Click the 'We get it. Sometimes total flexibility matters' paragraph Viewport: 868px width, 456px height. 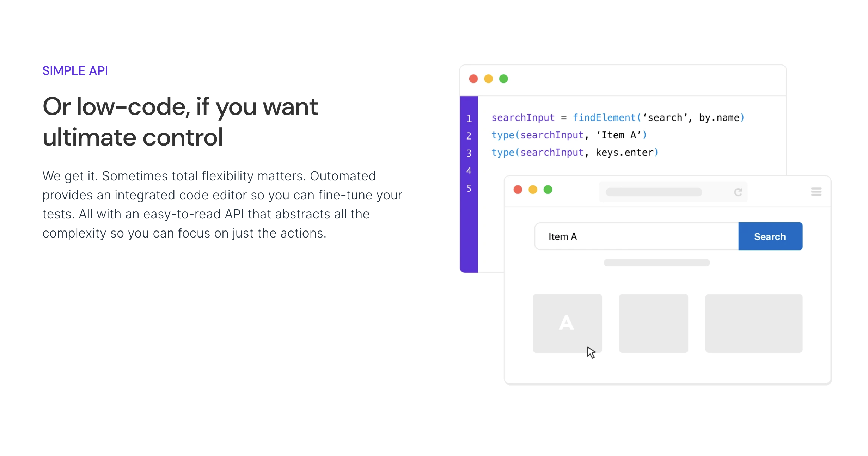pyautogui.click(x=222, y=205)
